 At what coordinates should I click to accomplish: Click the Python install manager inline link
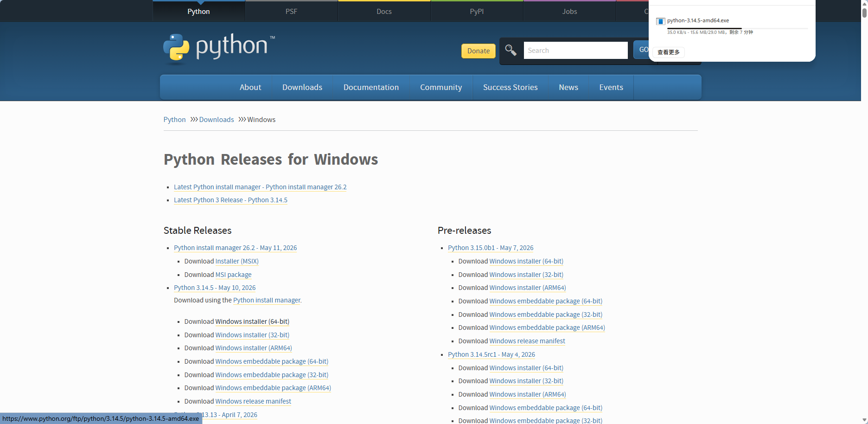pos(267,300)
